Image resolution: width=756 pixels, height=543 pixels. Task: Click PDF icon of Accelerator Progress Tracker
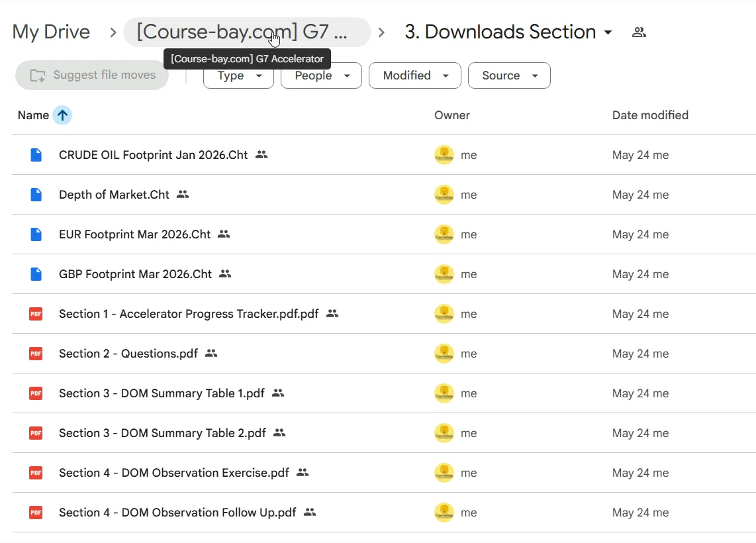click(36, 314)
